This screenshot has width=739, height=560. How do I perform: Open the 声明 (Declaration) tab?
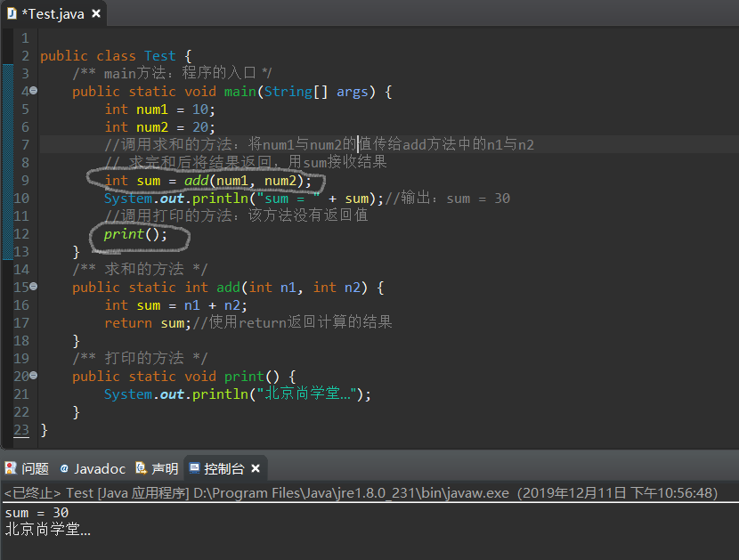click(157, 468)
